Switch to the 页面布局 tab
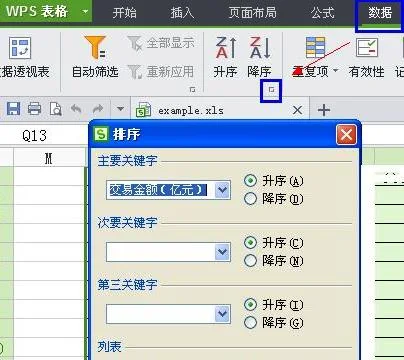Screen dimensions: 404x360 coord(253,13)
